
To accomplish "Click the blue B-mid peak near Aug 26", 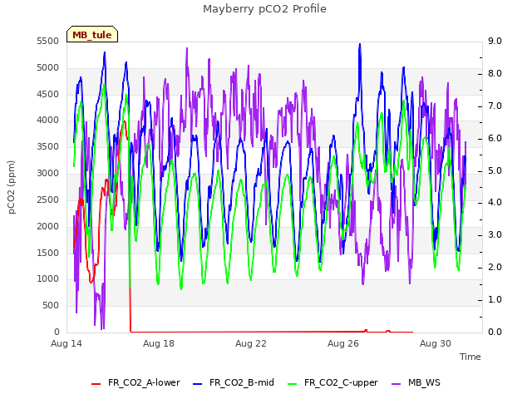I will (x=360, y=44).
